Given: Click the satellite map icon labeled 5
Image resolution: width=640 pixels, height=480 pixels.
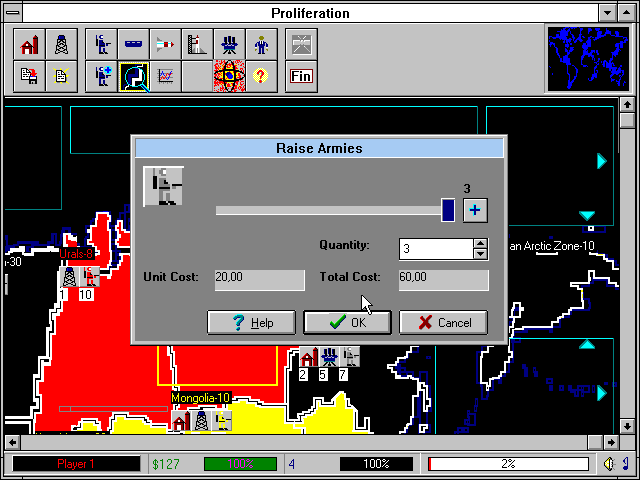Looking at the screenshot, I should click(x=329, y=356).
